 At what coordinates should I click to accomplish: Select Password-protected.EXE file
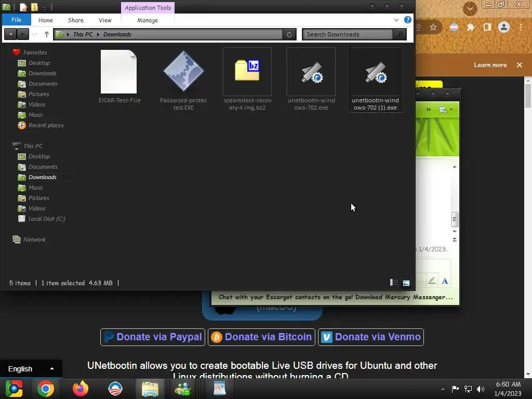coord(183,80)
